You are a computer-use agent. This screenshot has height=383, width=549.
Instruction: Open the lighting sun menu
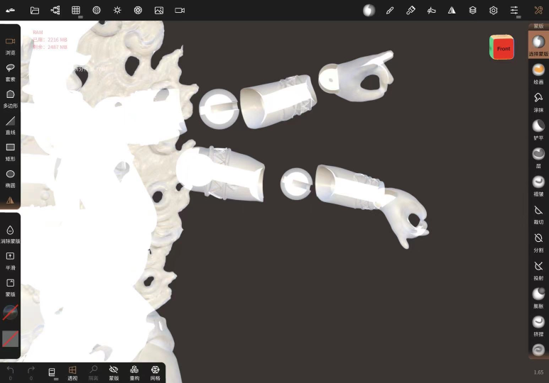pyautogui.click(x=117, y=10)
